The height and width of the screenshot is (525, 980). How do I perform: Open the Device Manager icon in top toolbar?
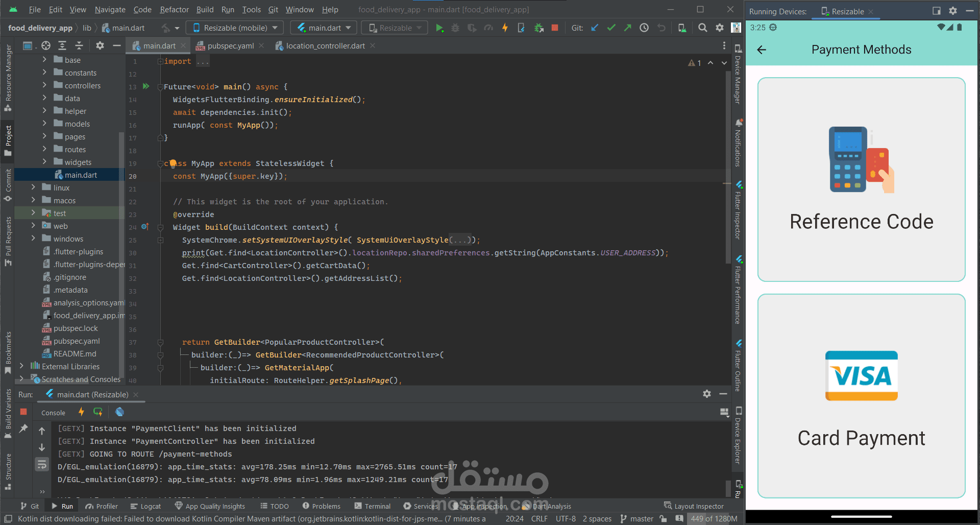point(682,28)
